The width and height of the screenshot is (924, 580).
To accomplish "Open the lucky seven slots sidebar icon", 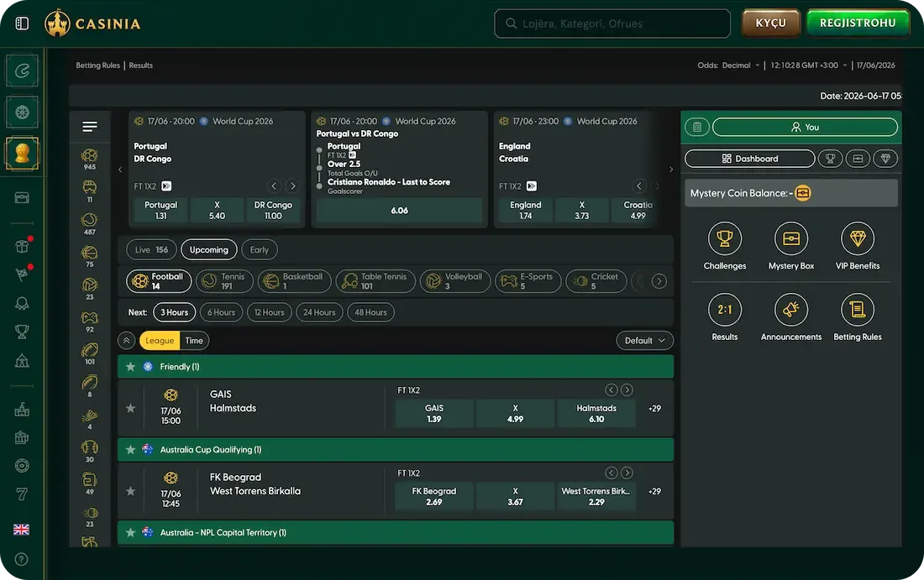I will [x=22, y=494].
